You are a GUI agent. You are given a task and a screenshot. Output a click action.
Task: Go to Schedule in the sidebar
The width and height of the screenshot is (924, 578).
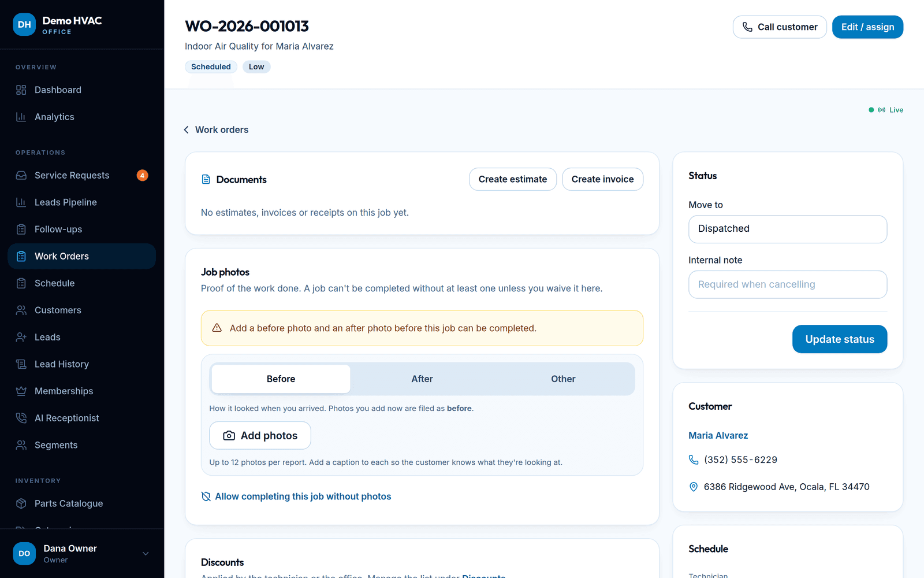(82, 283)
